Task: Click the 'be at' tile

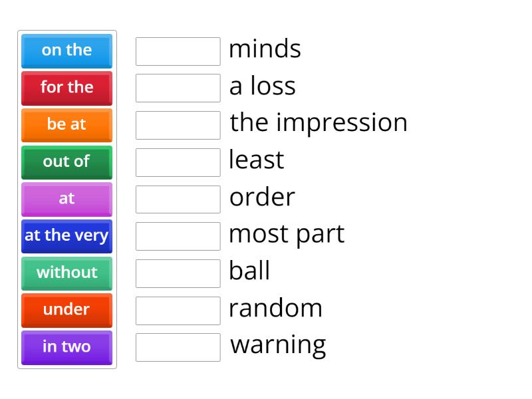Action: click(66, 124)
